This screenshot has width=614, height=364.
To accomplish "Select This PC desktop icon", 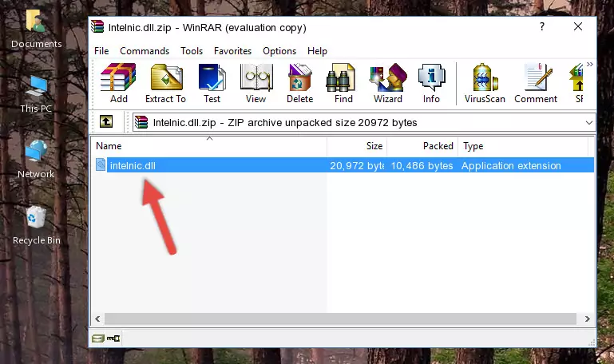I will (36, 94).
